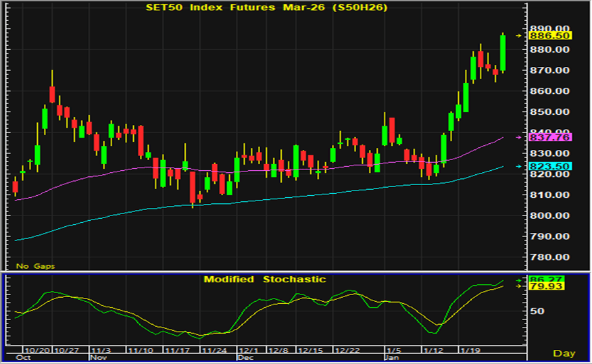This screenshot has width=592, height=364.
Task: Select the last price label 886.50
Action: (552, 36)
